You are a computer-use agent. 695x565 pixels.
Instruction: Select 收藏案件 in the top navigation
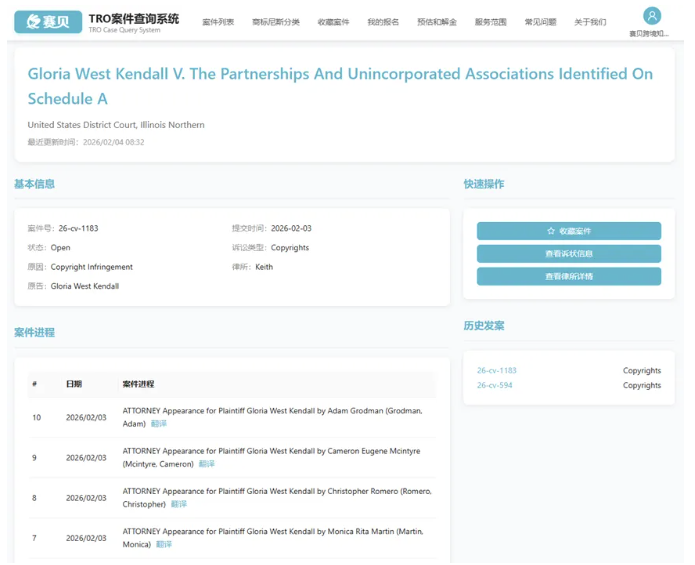point(333,22)
